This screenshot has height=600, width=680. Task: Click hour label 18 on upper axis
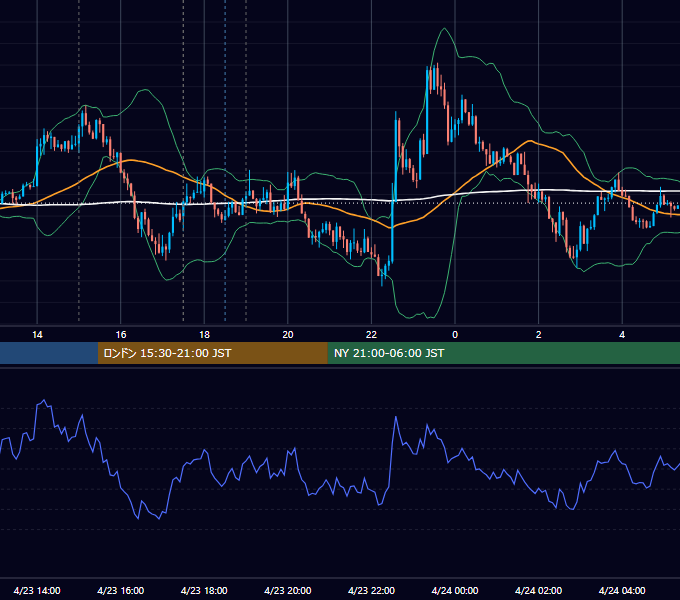204,335
